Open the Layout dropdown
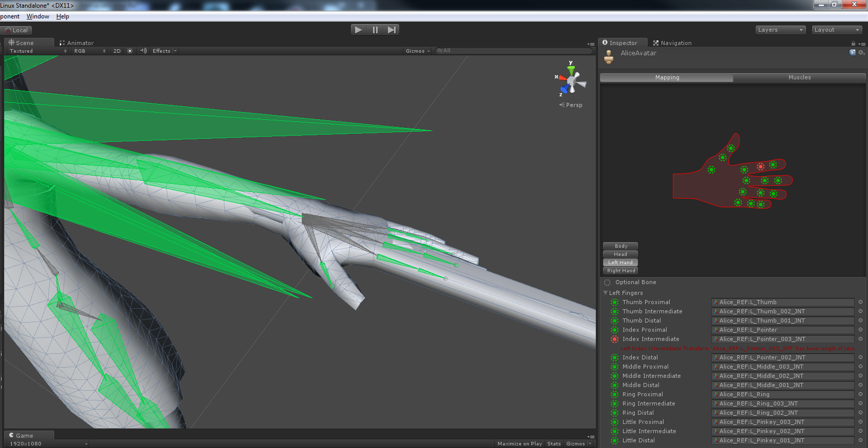This screenshot has height=448, width=868. click(837, 30)
